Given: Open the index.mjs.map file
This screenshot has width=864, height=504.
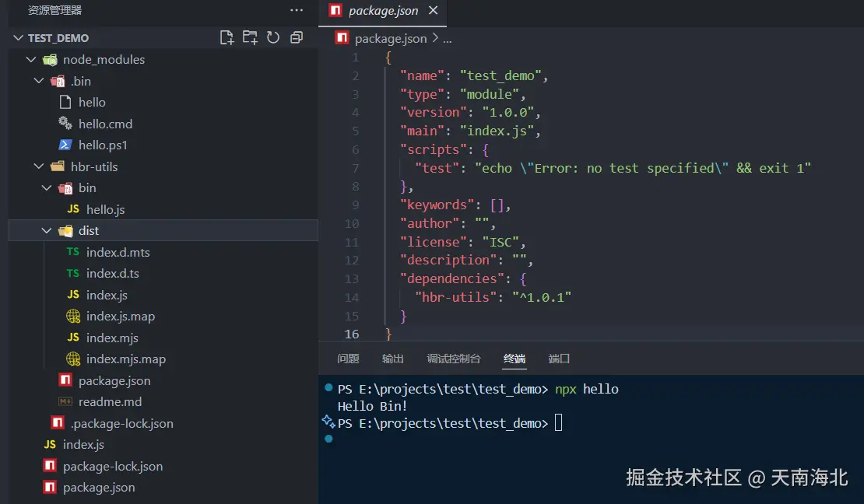Looking at the screenshot, I should [125, 359].
